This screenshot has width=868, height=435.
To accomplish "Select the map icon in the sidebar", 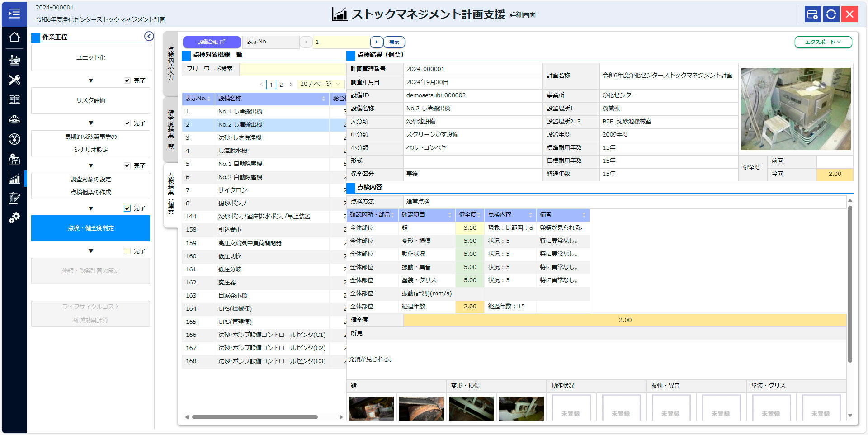I will point(14,160).
